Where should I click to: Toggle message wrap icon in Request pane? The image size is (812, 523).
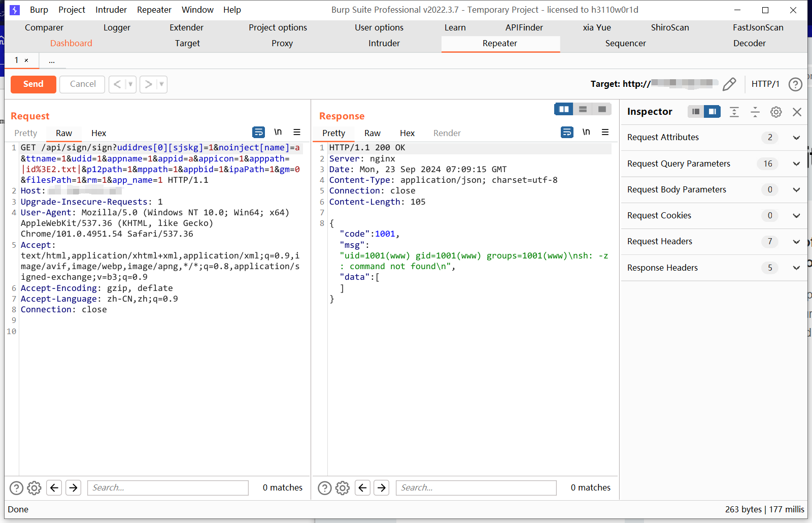click(x=258, y=133)
